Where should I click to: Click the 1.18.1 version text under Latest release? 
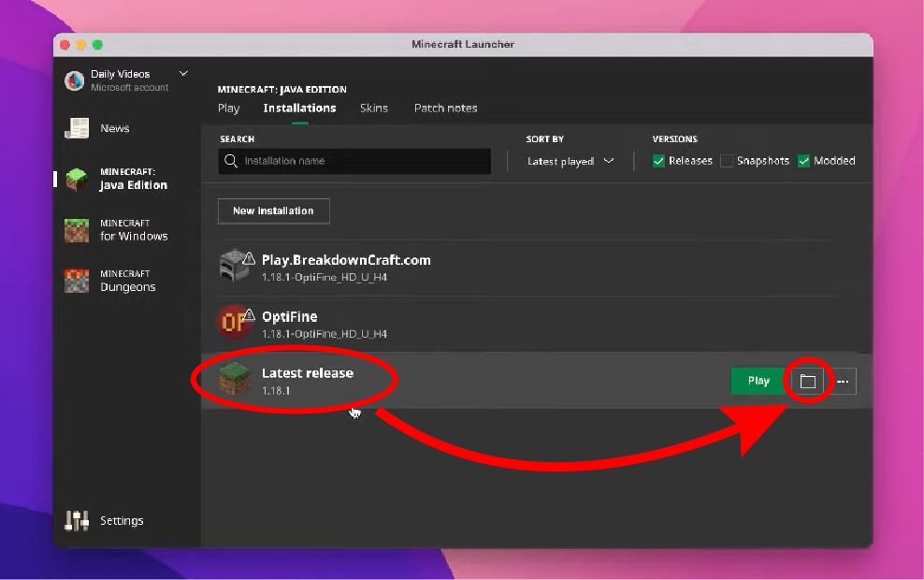(276, 391)
